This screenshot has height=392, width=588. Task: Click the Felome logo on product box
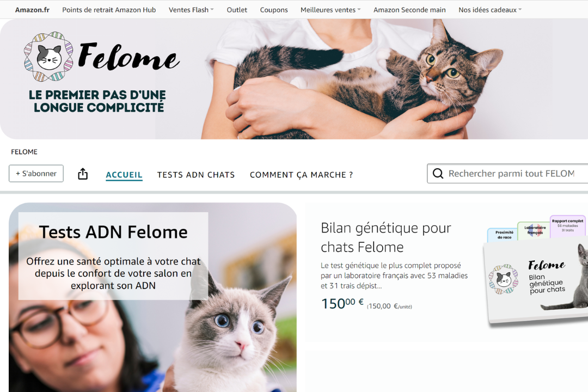click(x=503, y=279)
